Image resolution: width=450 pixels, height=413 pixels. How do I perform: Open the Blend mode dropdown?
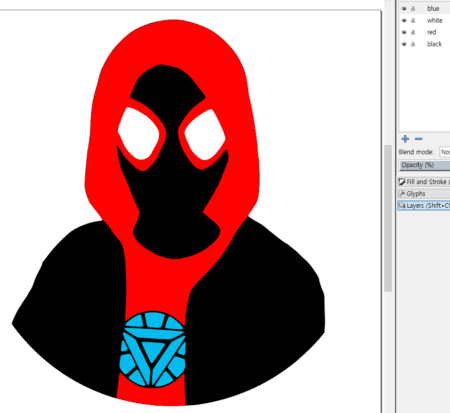point(445,152)
